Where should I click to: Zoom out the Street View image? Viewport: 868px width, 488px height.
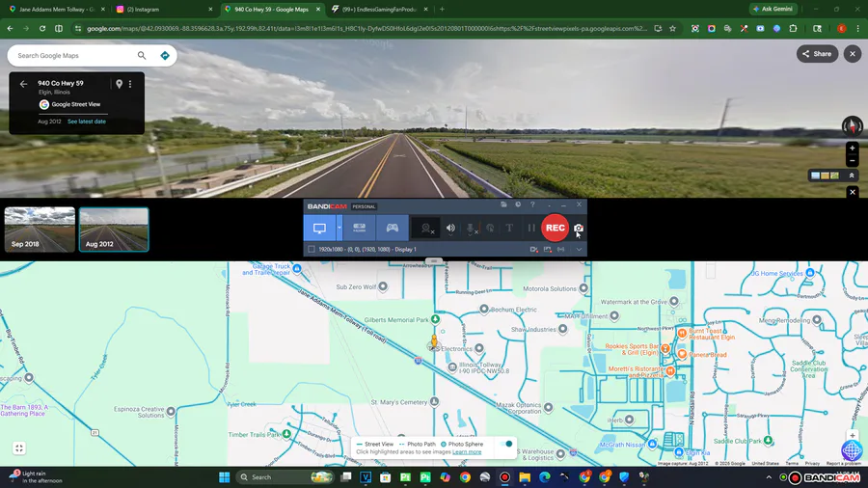tap(852, 160)
